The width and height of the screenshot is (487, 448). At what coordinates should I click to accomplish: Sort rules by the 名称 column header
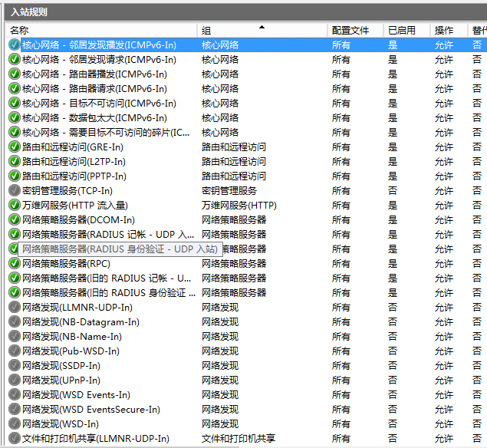[101, 31]
